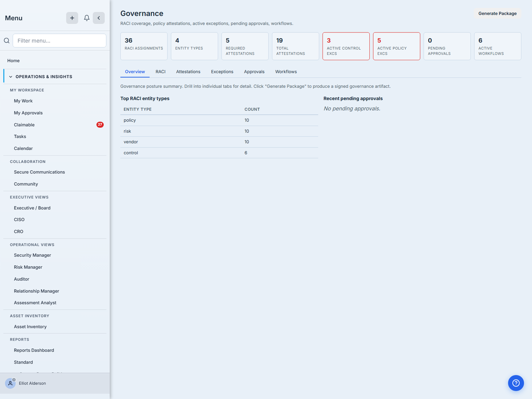Click Active Workflows stat card
532x399 pixels.
coord(498,46)
